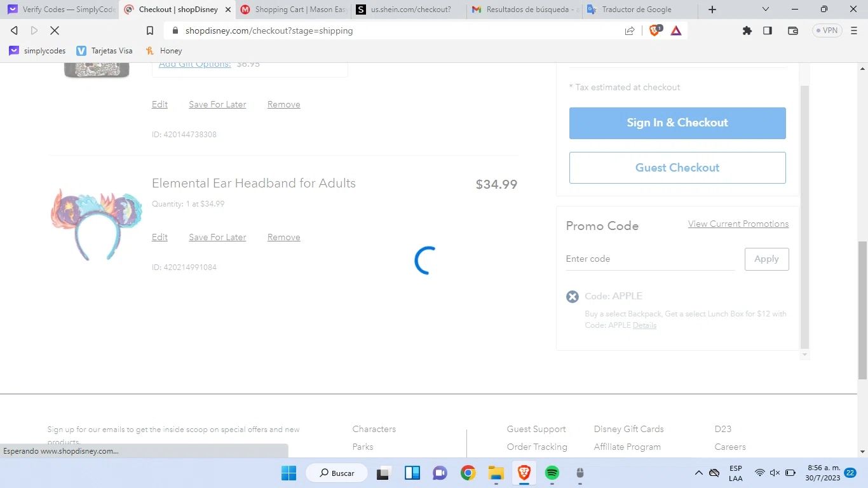The image size is (868, 488).
Task: Click the Guest Checkout button
Action: tap(677, 168)
